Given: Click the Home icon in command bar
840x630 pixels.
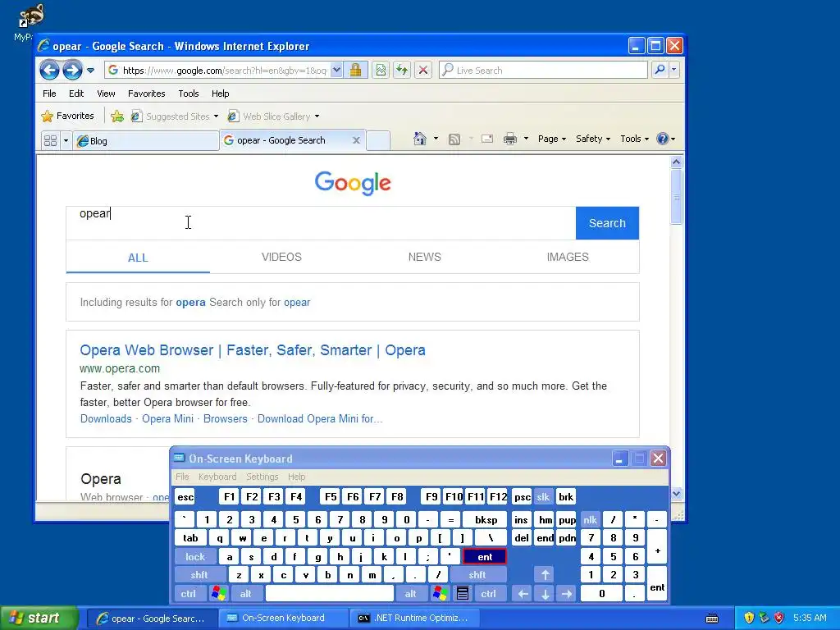Looking at the screenshot, I should tap(419, 139).
